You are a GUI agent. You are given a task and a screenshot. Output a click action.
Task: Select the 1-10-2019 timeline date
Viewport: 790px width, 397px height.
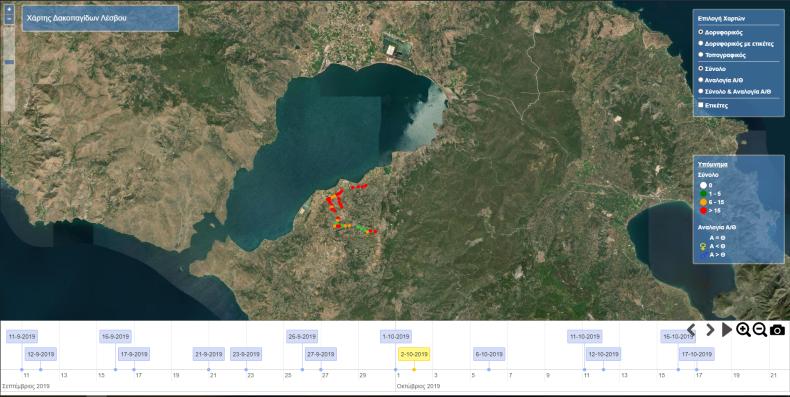pos(396,337)
